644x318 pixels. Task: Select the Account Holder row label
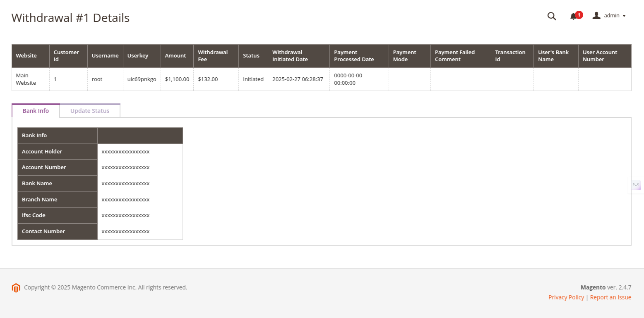42,152
